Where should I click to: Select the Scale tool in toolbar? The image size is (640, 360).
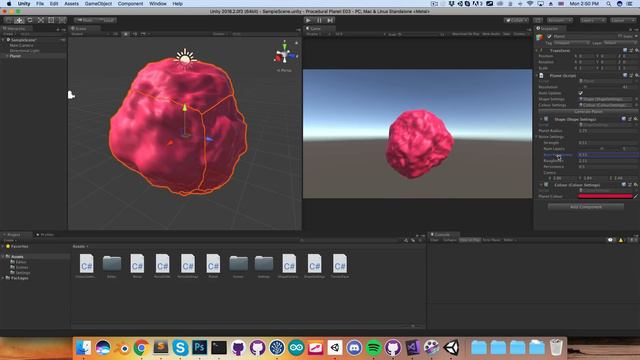point(40,20)
